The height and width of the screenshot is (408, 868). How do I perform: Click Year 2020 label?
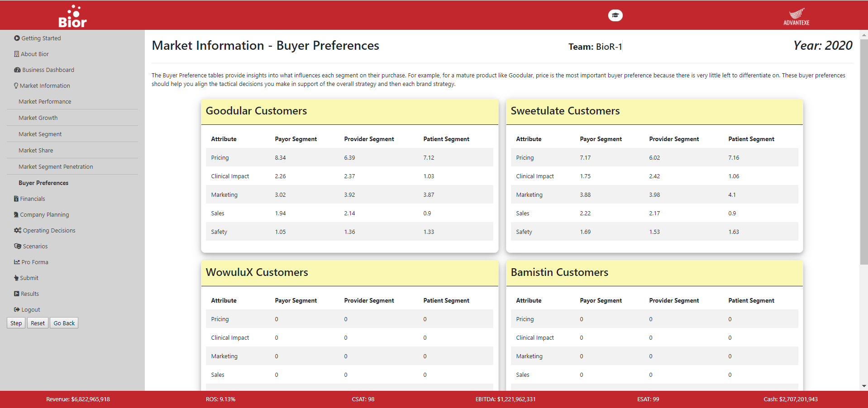point(823,45)
